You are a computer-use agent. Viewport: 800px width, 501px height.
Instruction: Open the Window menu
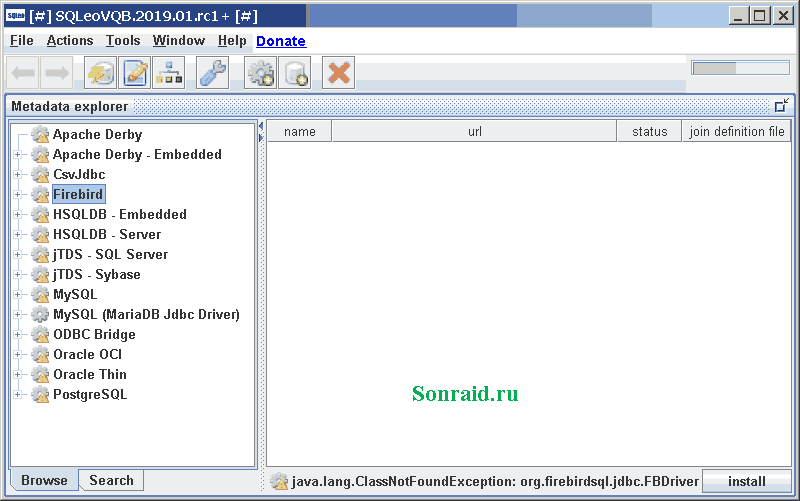(x=179, y=41)
